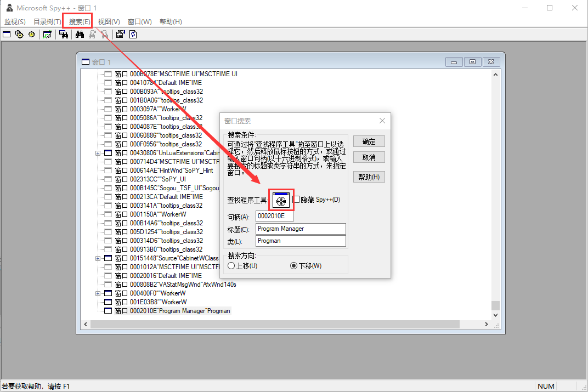Image resolution: width=588 pixels, height=392 pixels.
Task: Open the binoculars Search toolbar icon
Action: pos(80,34)
